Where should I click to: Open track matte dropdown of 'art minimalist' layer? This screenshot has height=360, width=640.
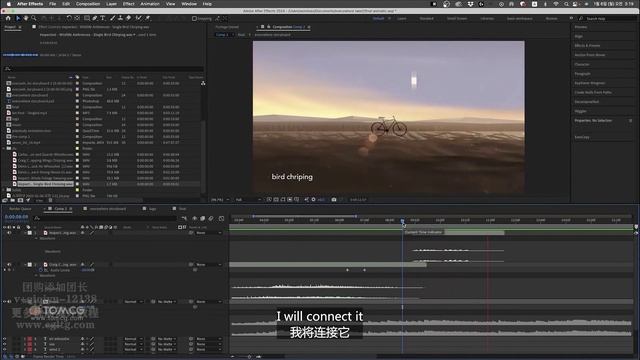(x=166, y=339)
